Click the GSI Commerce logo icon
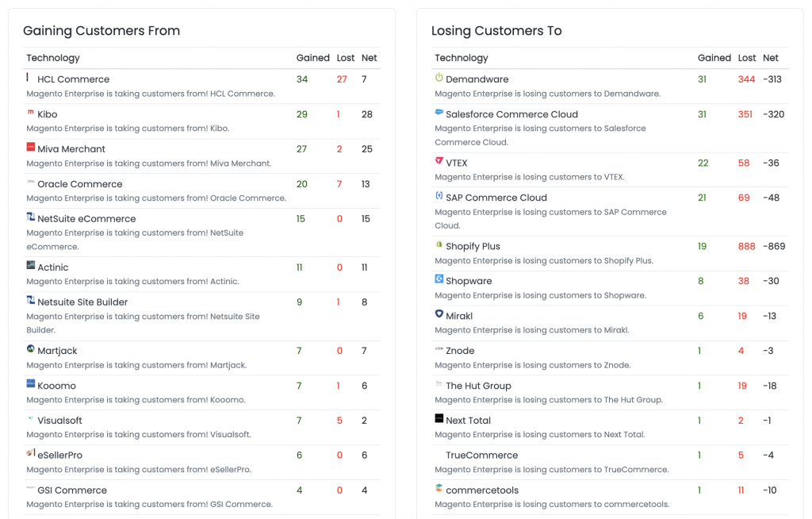This screenshot has height=519, width=812. click(31, 488)
